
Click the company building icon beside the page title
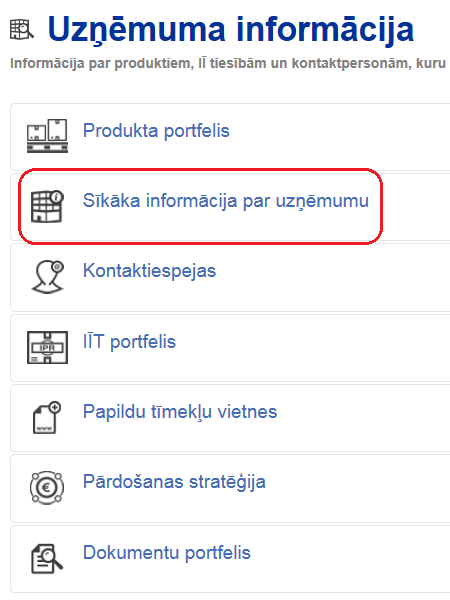click(22, 29)
